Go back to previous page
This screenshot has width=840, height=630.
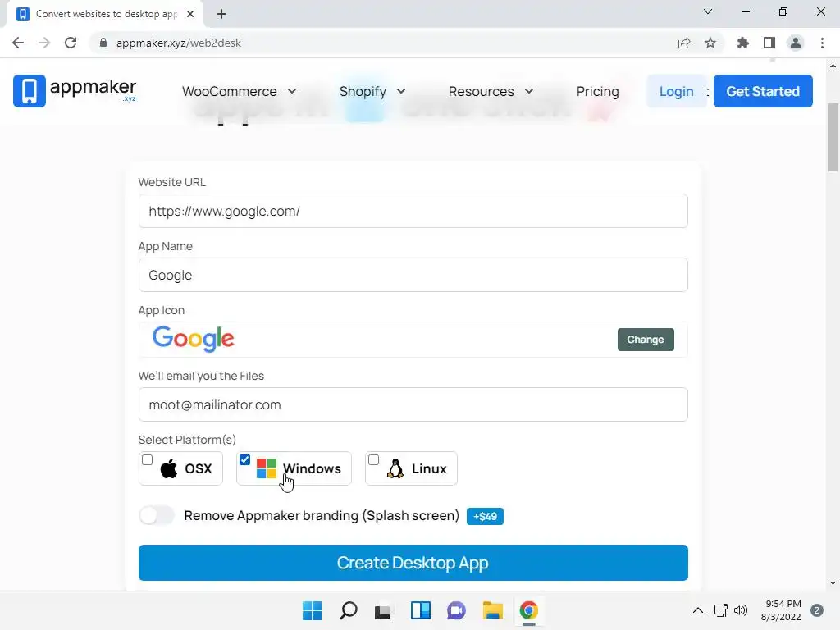18,43
